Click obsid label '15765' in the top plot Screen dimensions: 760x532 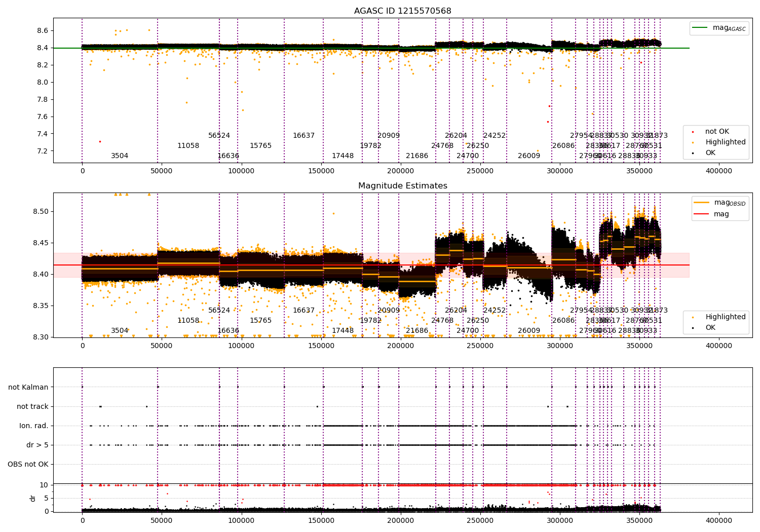pyautogui.click(x=260, y=146)
